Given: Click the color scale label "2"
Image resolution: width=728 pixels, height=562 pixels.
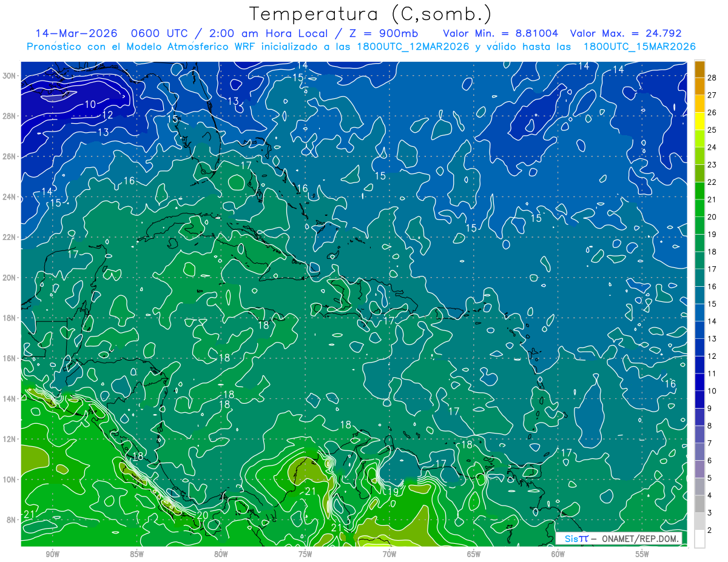Looking at the screenshot, I should click(x=710, y=530).
